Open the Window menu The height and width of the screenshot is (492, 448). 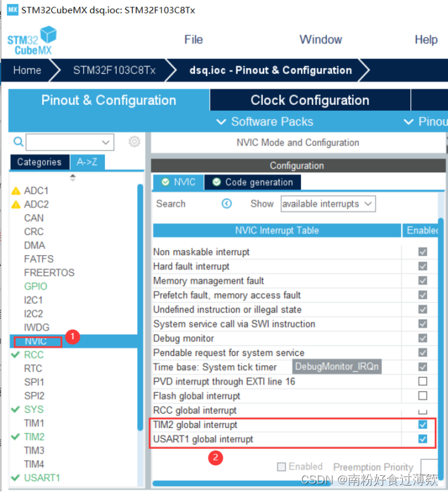(320, 39)
